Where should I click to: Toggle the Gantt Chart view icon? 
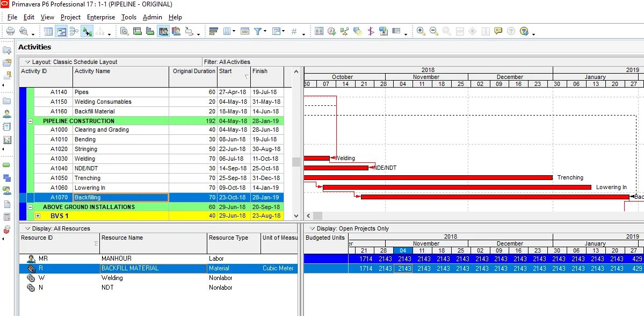coord(61,31)
